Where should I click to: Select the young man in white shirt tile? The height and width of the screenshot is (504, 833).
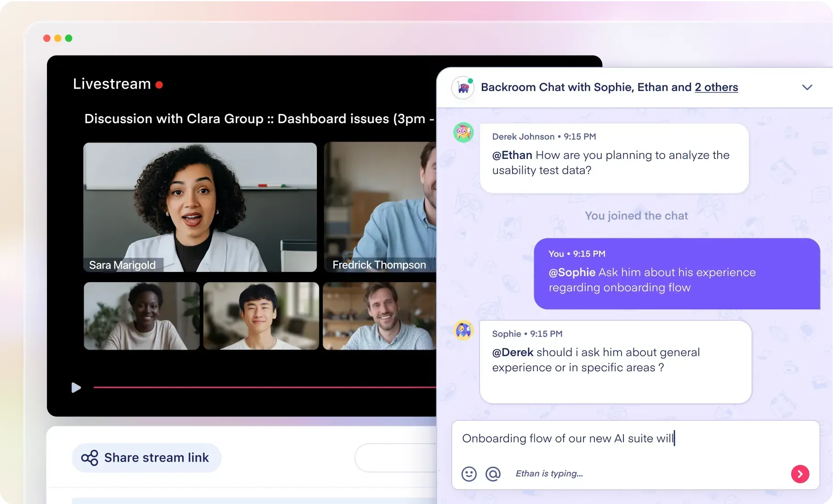click(261, 316)
